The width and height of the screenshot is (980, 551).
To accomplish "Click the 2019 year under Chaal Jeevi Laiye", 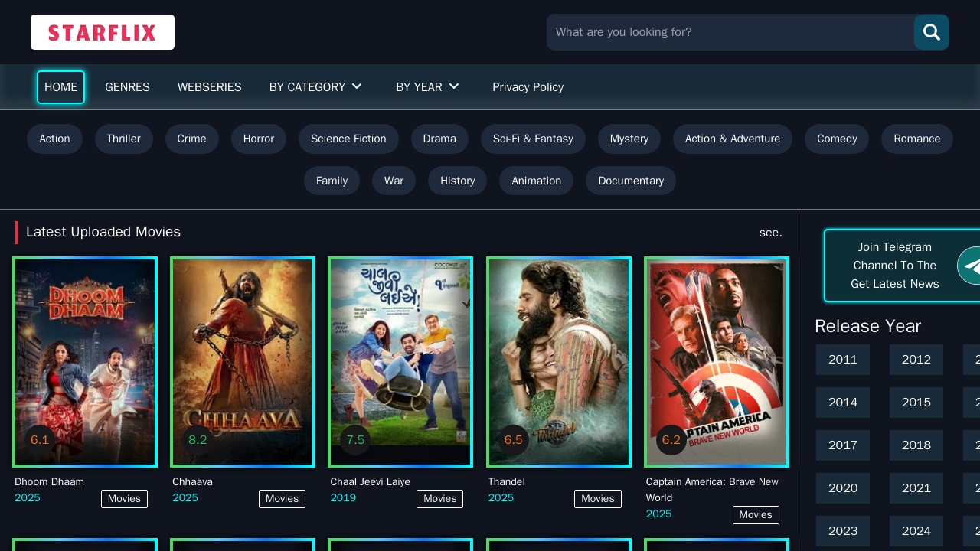I will [343, 498].
